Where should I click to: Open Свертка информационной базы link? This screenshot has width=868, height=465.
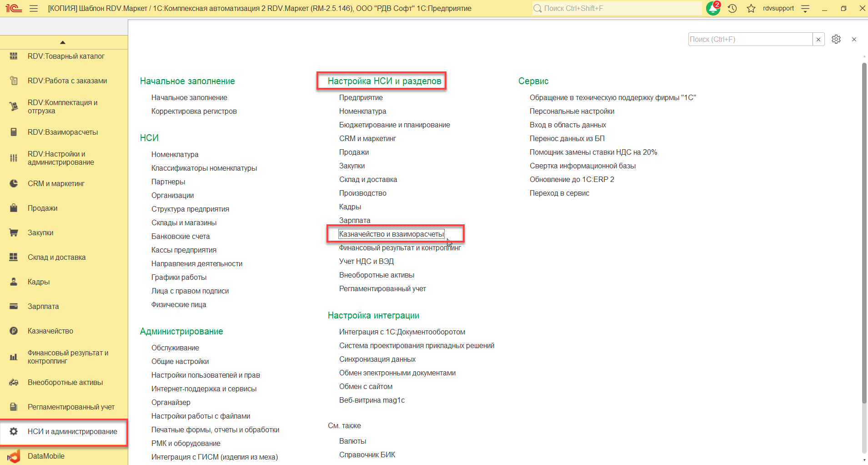tap(582, 166)
